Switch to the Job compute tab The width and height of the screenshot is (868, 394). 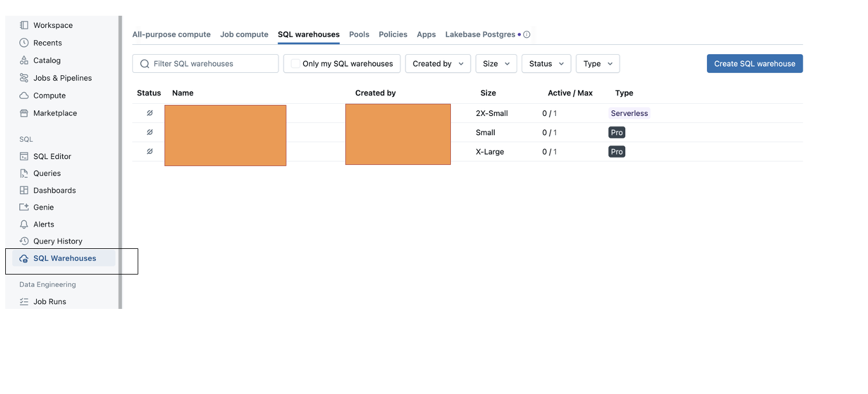244,34
